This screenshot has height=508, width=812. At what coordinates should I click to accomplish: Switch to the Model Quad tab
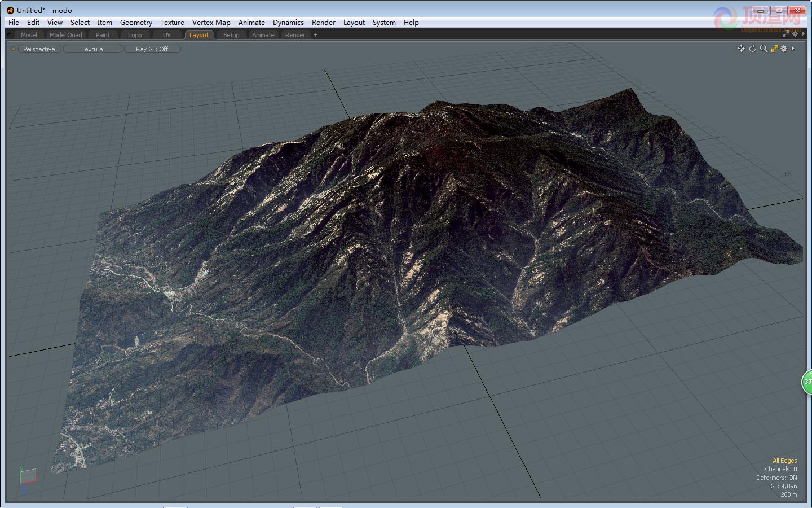tap(65, 35)
